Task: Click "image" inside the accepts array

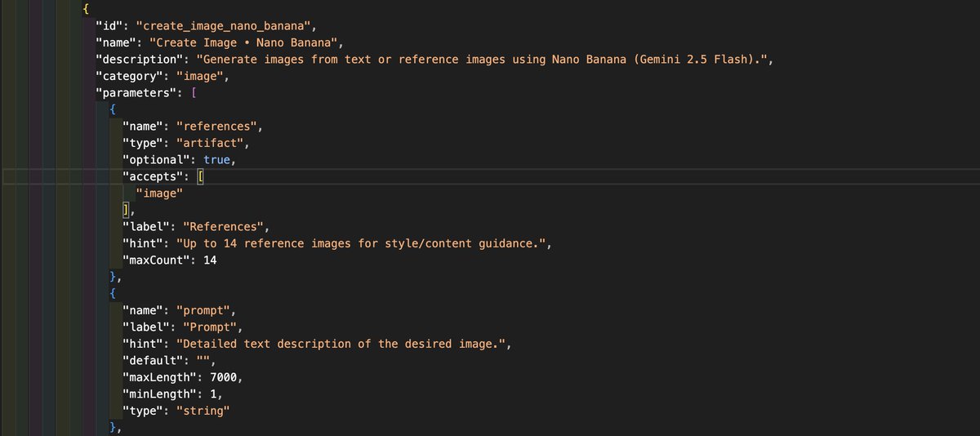Action: 159,194
